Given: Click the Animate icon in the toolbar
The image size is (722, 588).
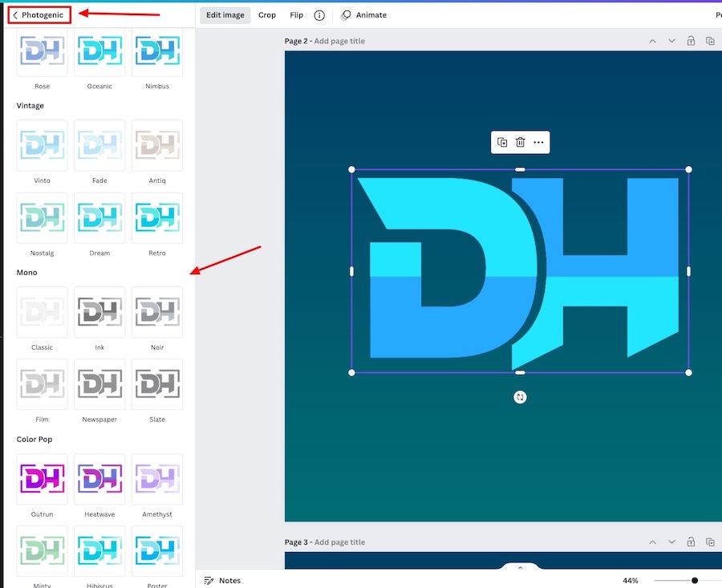Looking at the screenshot, I should coord(346,15).
